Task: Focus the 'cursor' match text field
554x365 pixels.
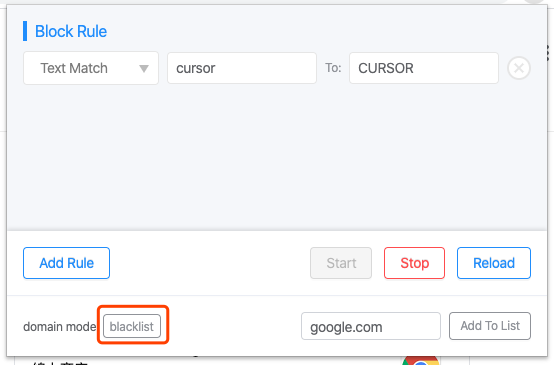Action: click(242, 68)
